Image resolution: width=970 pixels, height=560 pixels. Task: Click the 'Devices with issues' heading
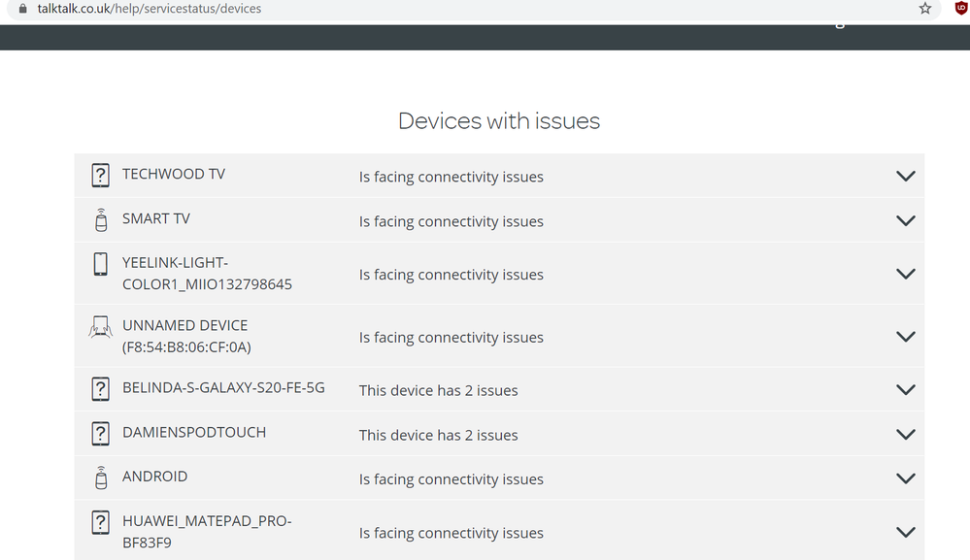(x=499, y=120)
